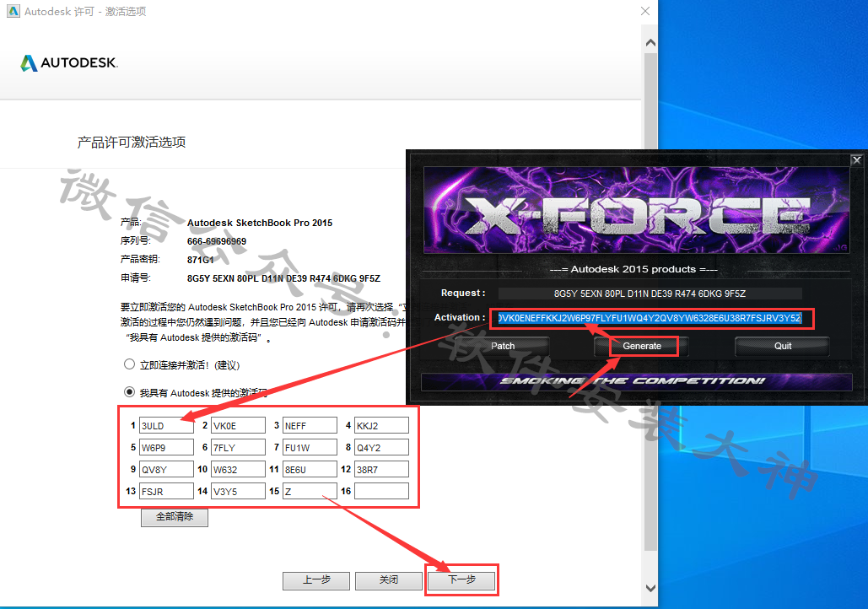Click activation code box 1 containing 3ULD
The height and width of the screenshot is (609, 868).
point(166,425)
